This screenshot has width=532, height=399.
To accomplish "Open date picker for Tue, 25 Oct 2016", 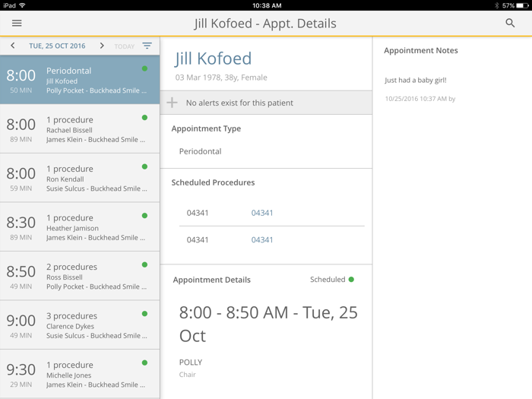I will pyautogui.click(x=57, y=46).
